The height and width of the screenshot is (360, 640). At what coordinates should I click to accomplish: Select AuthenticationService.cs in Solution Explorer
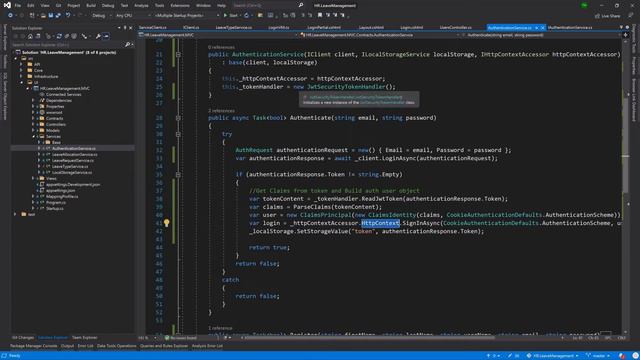74,149
